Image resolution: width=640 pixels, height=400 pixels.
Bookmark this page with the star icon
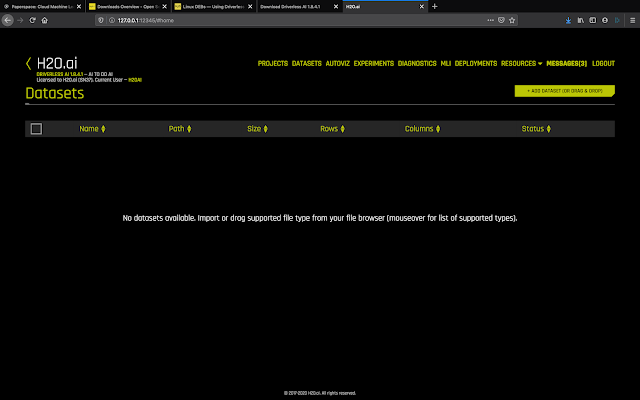pos(512,20)
